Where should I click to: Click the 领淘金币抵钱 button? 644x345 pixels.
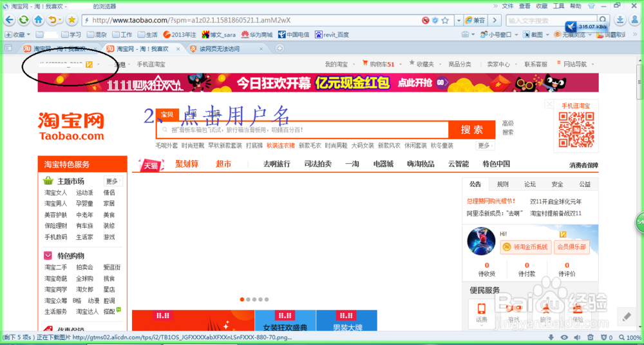tap(526, 247)
